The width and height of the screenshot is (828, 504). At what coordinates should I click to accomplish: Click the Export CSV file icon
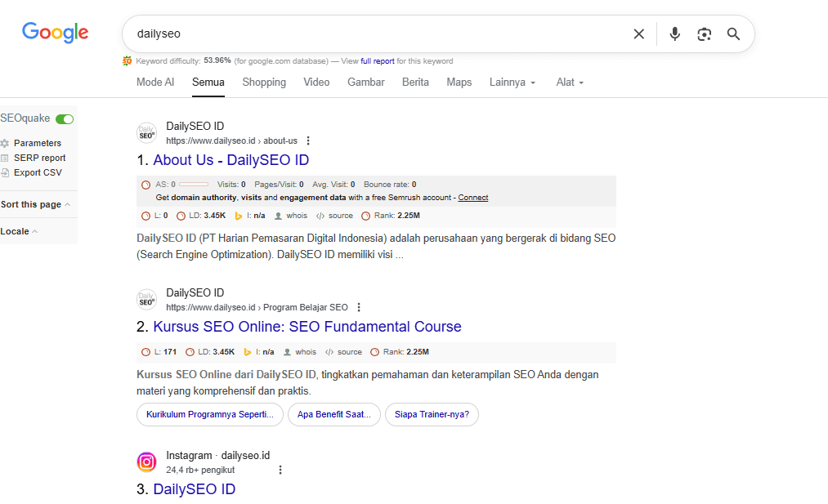pyautogui.click(x=5, y=172)
